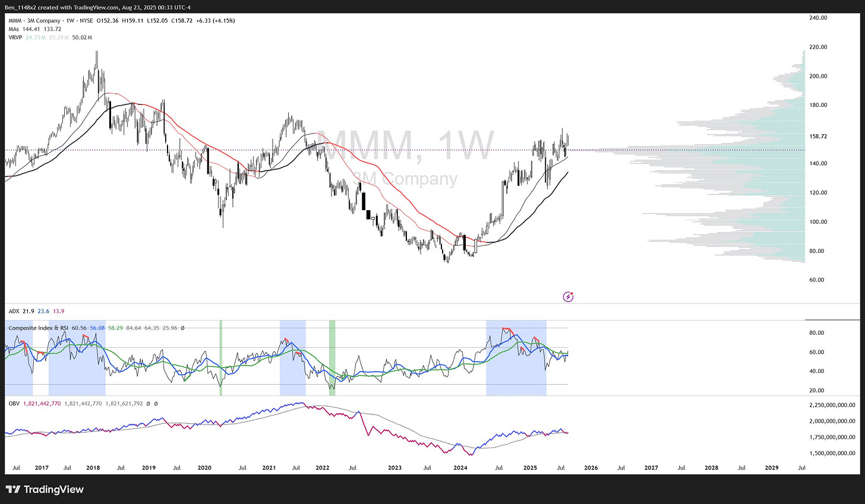
Task: Click the 2020 label on time axis
Action: tap(204, 468)
